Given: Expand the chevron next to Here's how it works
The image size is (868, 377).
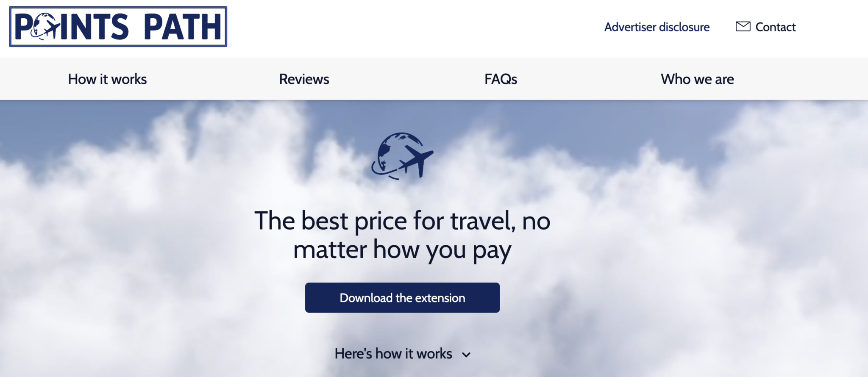Looking at the screenshot, I should pyautogui.click(x=466, y=355).
